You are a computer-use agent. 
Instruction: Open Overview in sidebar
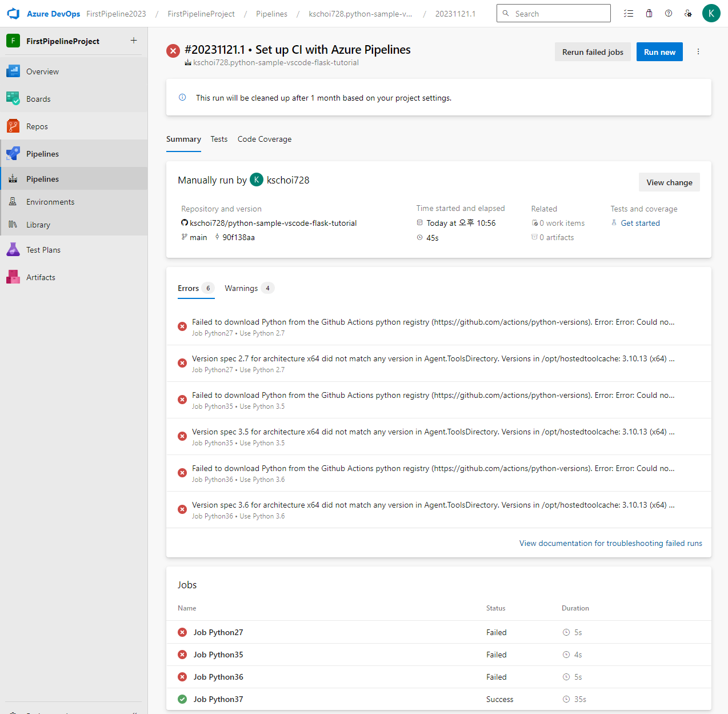tap(74, 71)
